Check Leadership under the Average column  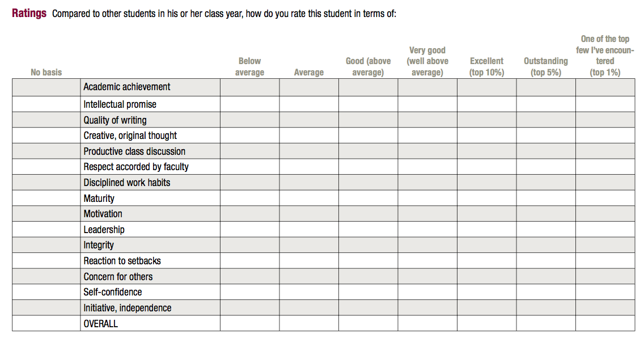309,229
